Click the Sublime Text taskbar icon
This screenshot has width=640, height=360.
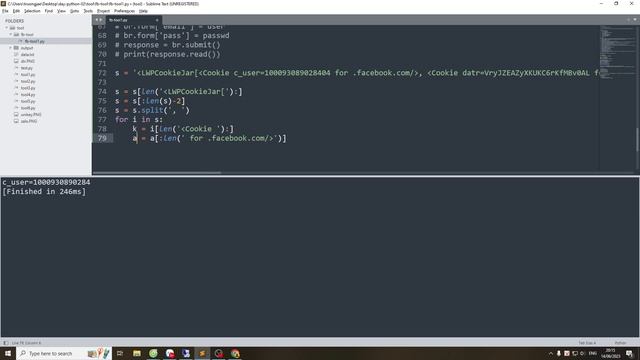202,353
